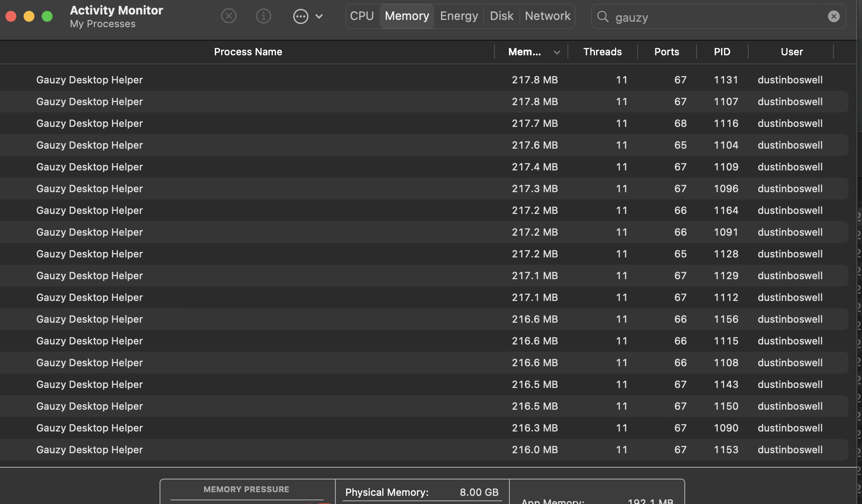Image resolution: width=862 pixels, height=504 pixels.
Task: Sort processes by Threads column
Action: [602, 52]
